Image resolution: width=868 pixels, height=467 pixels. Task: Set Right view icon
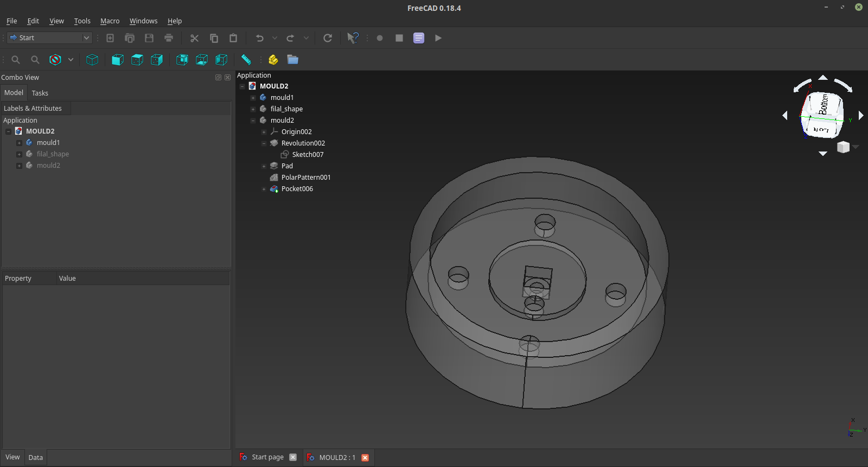point(157,60)
